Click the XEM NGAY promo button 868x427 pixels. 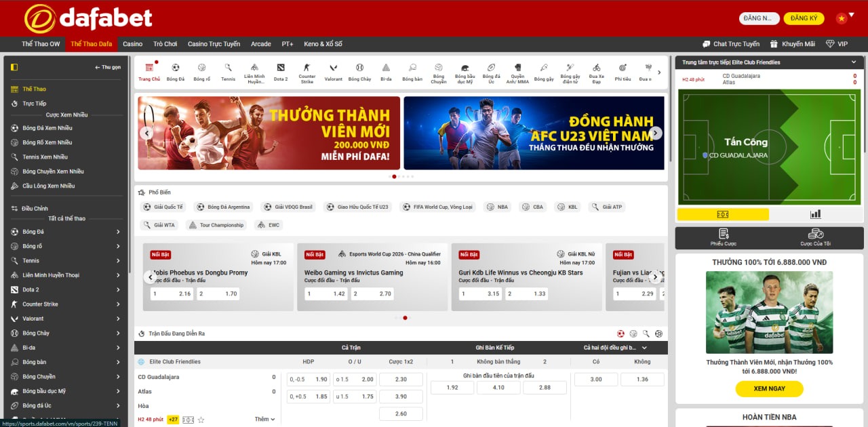point(769,388)
